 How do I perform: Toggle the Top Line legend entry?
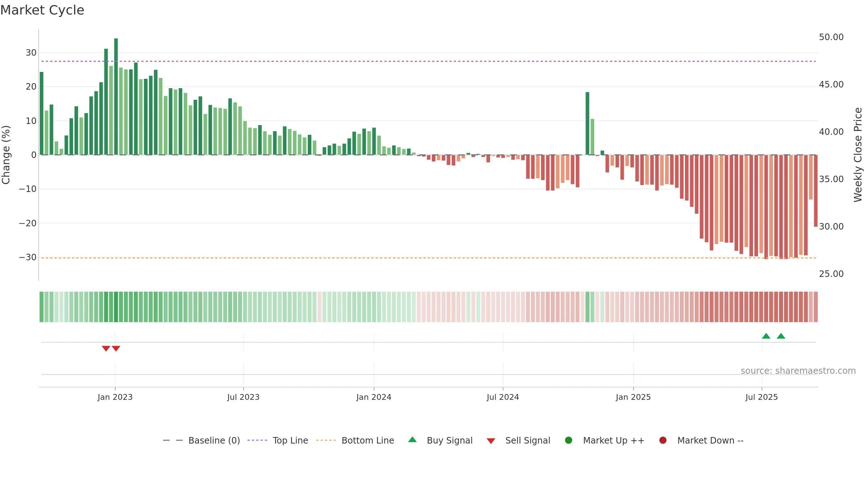278,440
